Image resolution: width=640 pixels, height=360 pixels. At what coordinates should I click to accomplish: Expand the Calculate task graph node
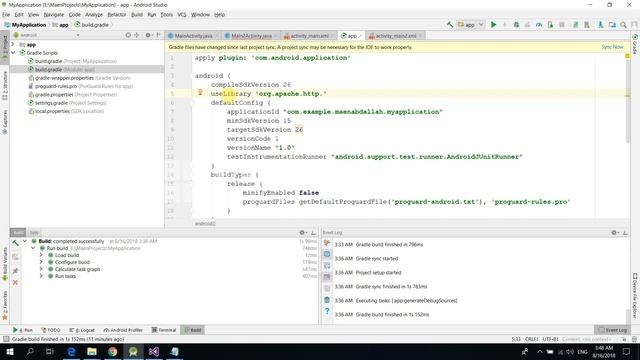[x=41, y=269]
